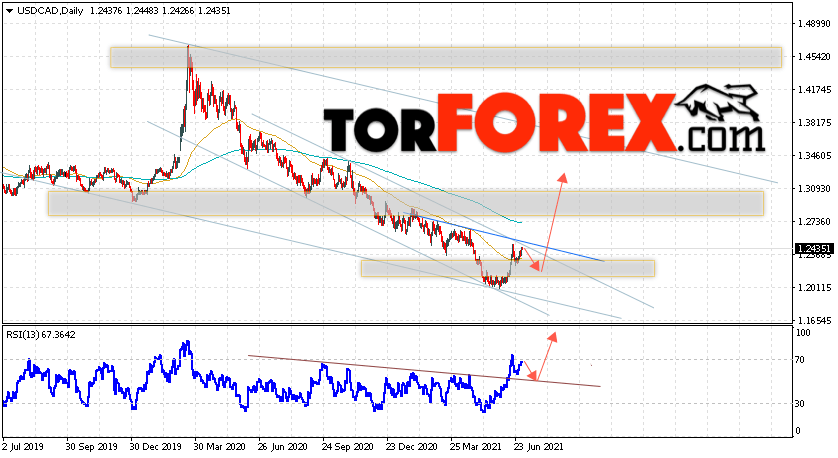This screenshot has height=458, width=838.
Task: Select price level 1.41745 on the scale
Action: click(814, 90)
